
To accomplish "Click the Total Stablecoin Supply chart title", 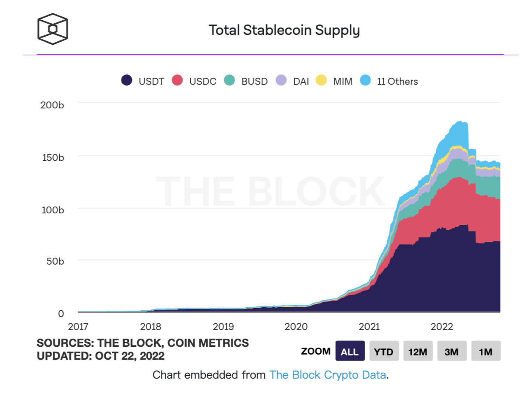I will click(284, 30).
